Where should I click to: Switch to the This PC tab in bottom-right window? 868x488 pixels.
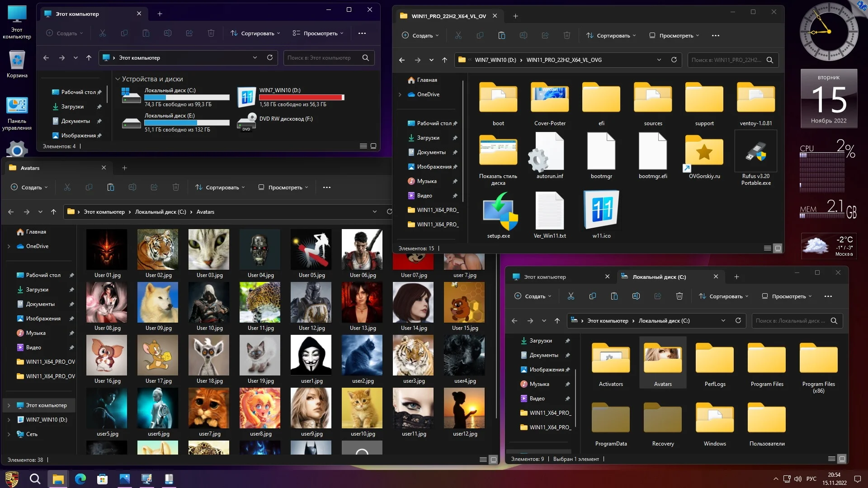tap(545, 277)
